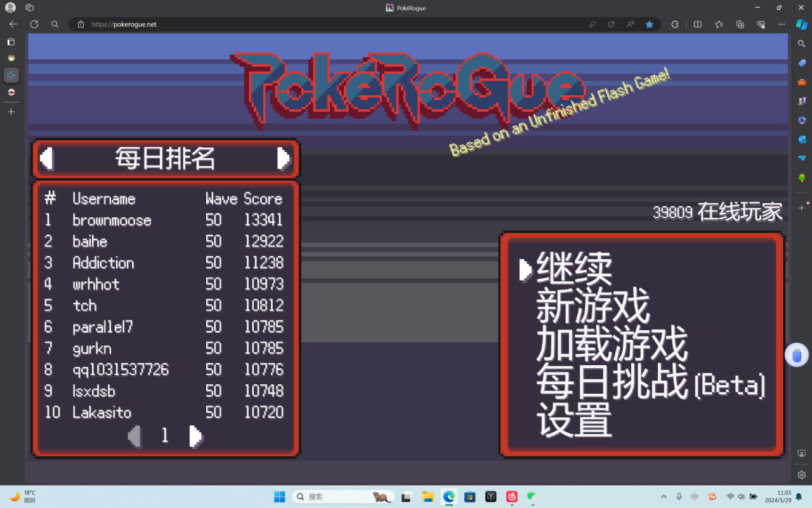Click the Edge profile avatar icon
The width and height of the screenshot is (812, 508).
10,8
